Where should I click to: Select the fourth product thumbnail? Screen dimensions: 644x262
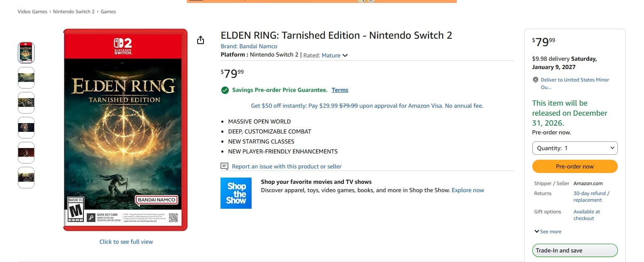26,128
